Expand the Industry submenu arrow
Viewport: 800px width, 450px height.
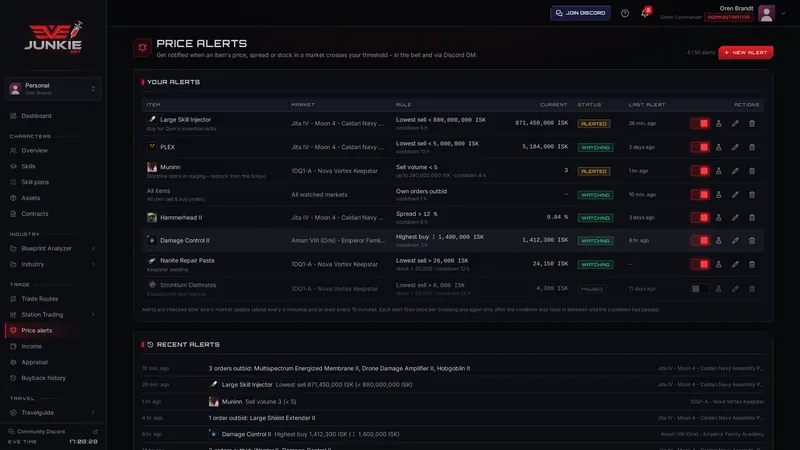click(93, 264)
